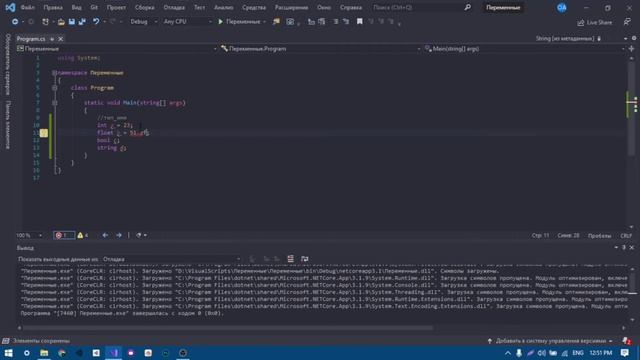
Task: Open the Any CPU platform dropdown
Action: pyautogui.click(x=187, y=22)
